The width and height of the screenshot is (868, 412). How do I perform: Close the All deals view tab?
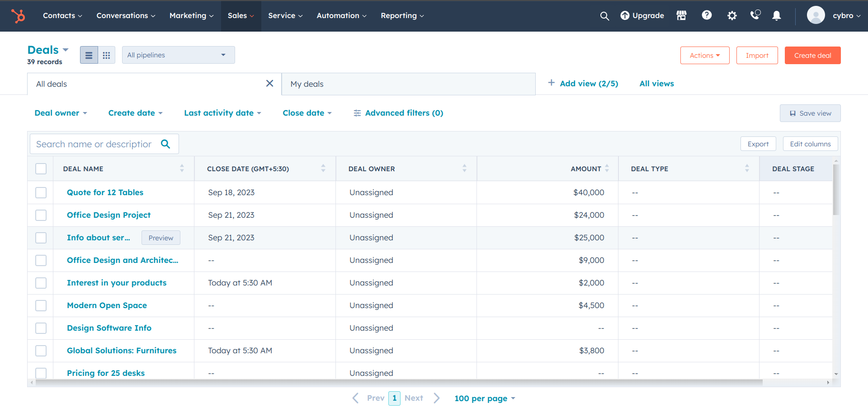(269, 84)
